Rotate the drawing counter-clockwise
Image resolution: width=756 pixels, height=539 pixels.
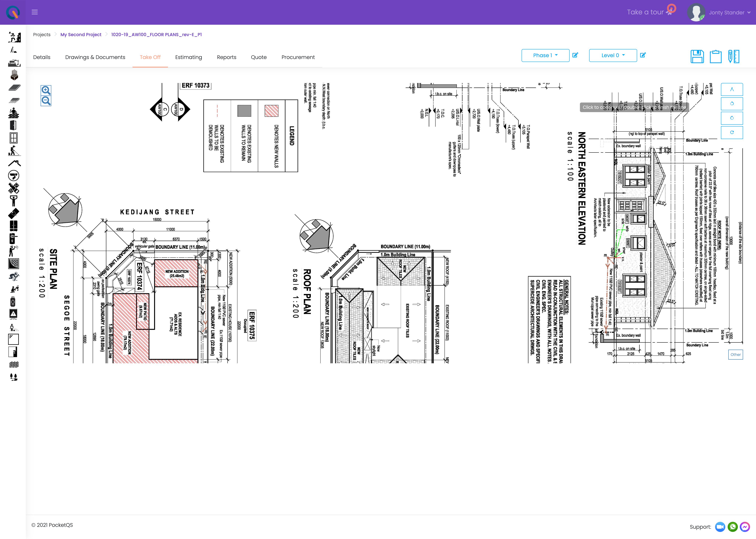(732, 104)
